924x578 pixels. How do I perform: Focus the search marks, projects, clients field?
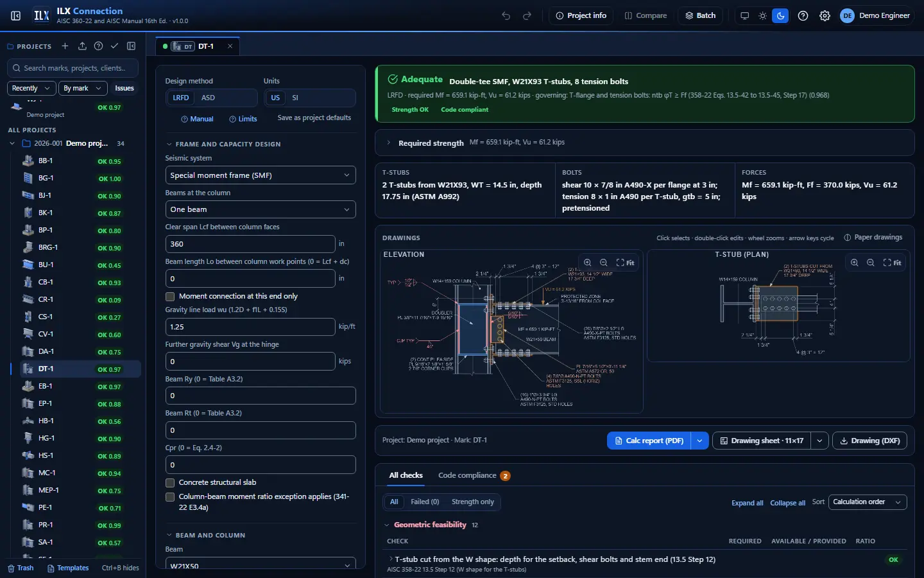74,68
